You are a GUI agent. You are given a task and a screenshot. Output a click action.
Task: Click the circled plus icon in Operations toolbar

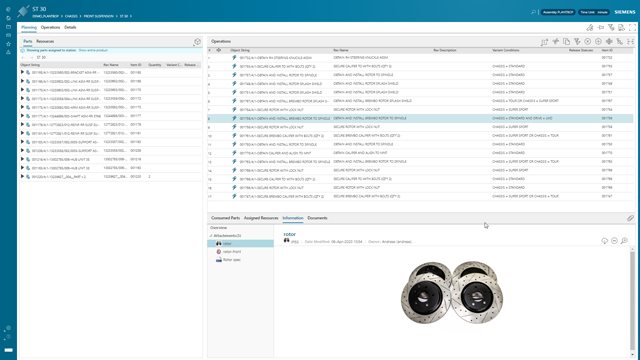coord(598,41)
